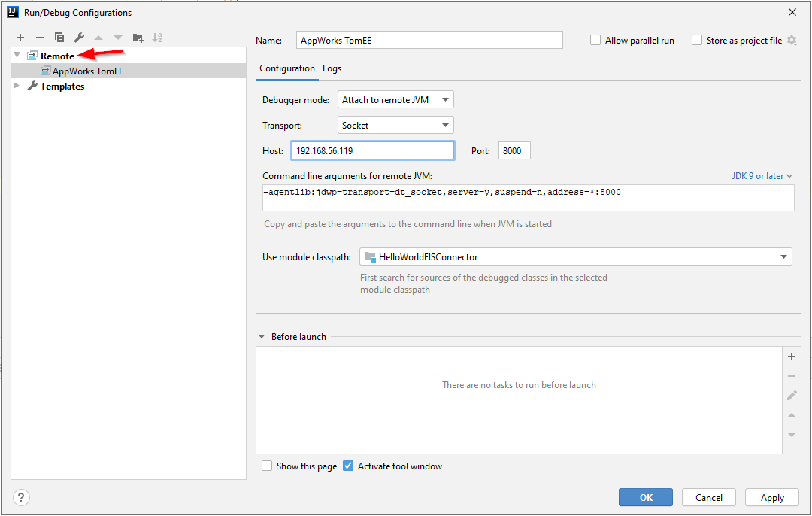Viewport: 812px width, 516px height.
Task: Click the Remove Configuration minus icon
Action: tap(40, 38)
